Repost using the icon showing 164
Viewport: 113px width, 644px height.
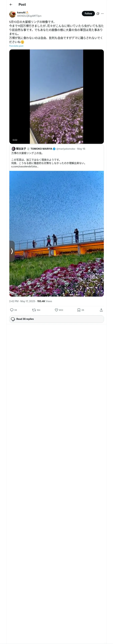(x=34, y=310)
